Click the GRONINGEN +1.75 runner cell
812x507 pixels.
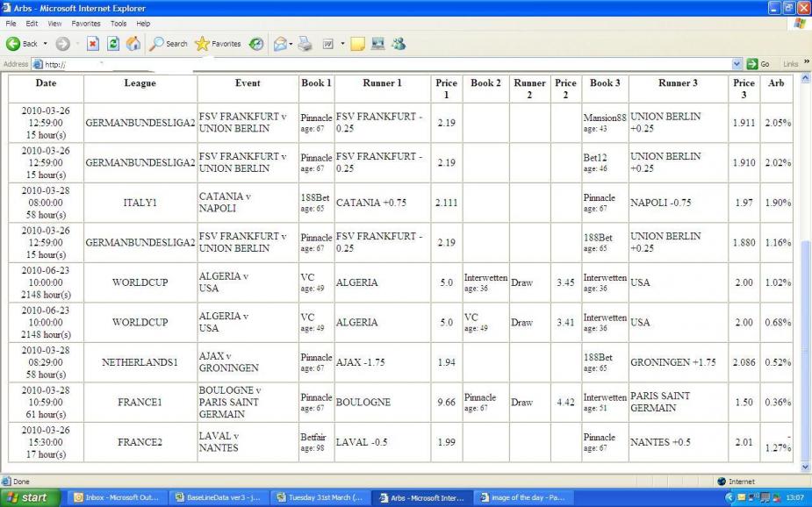pos(678,362)
